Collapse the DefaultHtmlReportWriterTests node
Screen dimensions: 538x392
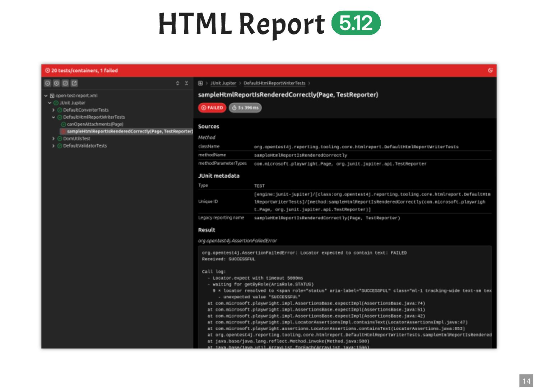(x=54, y=117)
